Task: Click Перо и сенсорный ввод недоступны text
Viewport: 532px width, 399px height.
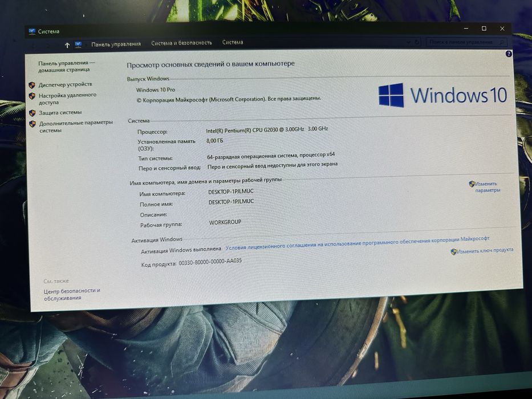Action: coord(273,165)
